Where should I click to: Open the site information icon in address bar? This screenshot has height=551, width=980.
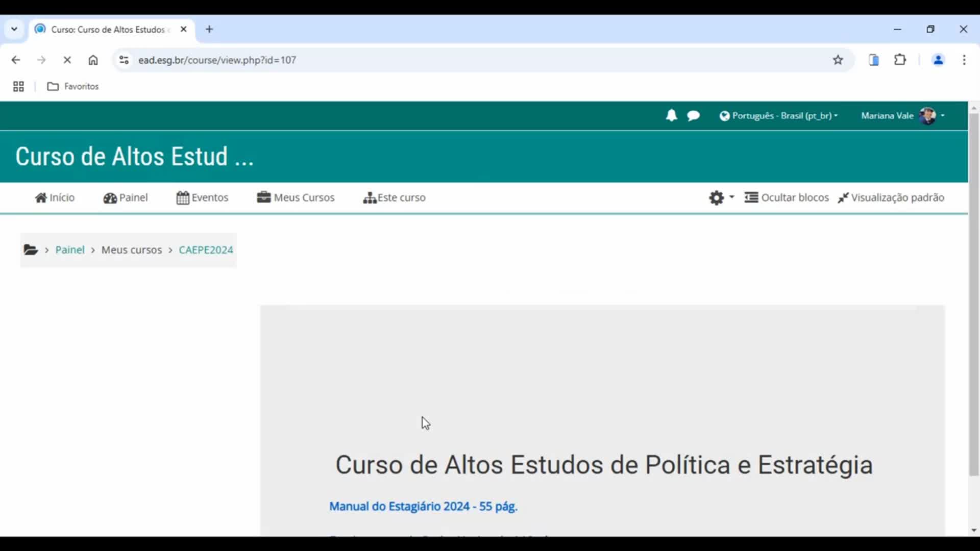pos(124,60)
